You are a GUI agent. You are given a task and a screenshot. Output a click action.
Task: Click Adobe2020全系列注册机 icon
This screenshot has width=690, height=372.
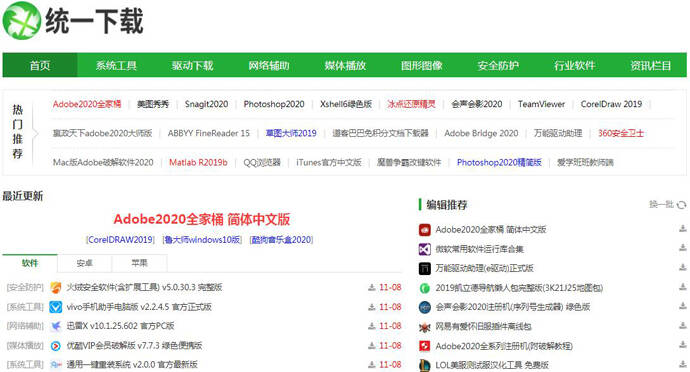point(425,346)
